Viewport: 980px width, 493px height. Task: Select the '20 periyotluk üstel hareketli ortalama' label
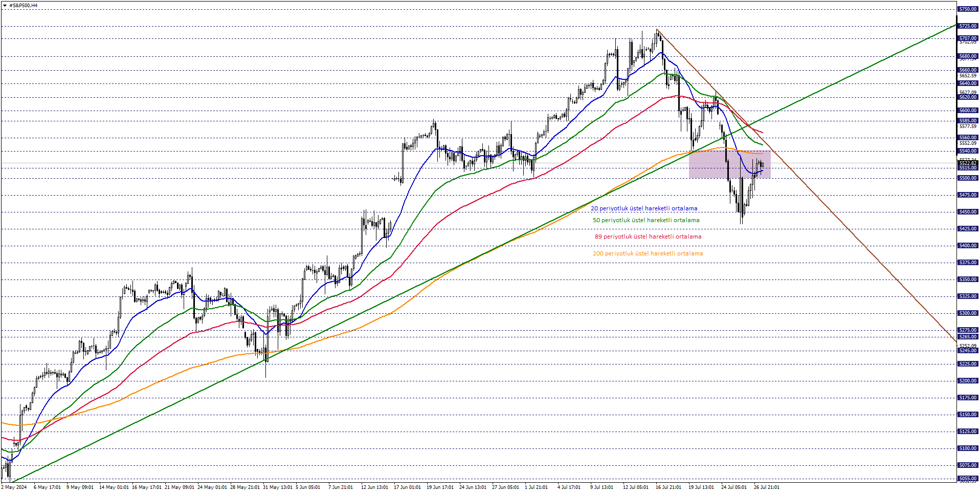pyautogui.click(x=644, y=208)
